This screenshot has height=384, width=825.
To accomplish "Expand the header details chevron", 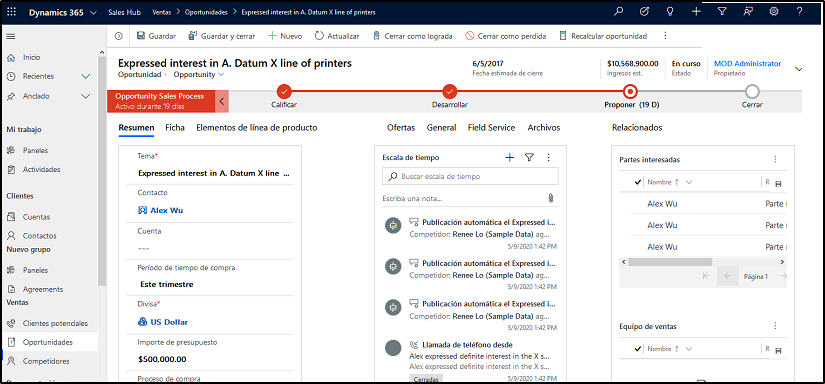I will [799, 69].
